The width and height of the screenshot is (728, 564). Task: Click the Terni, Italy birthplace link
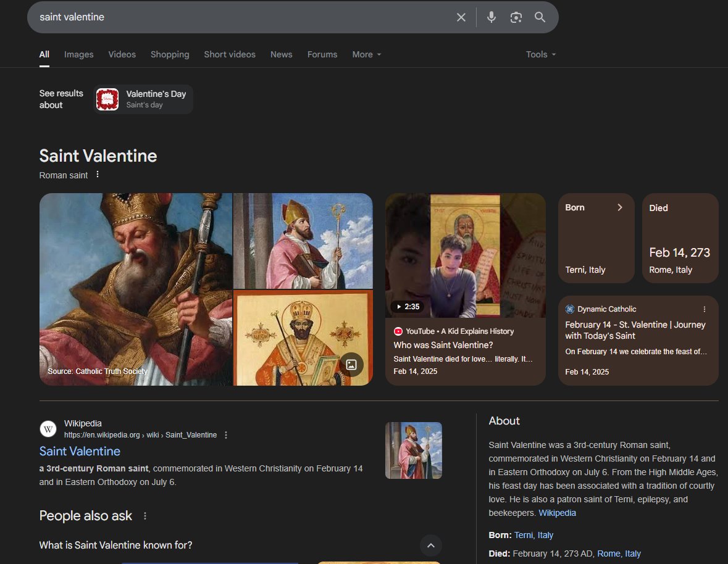click(x=534, y=535)
